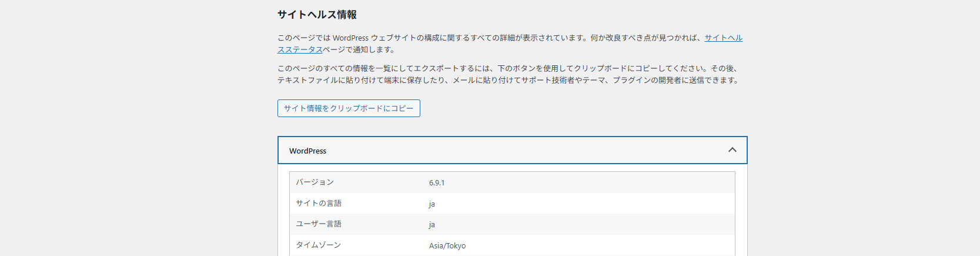This screenshot has height=256, width=980.
Task: Click the text ページで通知します after the link
Action: 359,50
